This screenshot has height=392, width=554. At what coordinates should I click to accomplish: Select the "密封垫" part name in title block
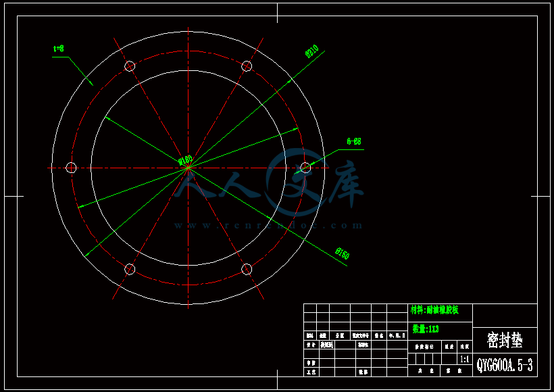point(505,340)
